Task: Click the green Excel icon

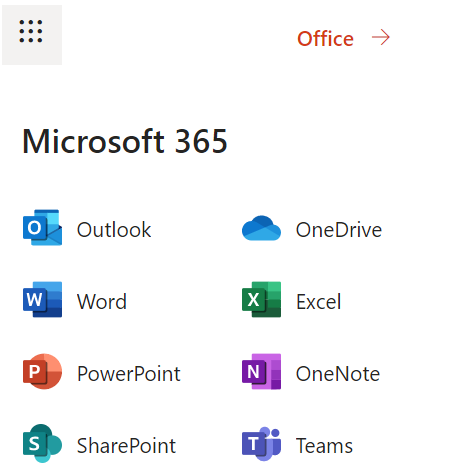Action: [x=261, y=299]
